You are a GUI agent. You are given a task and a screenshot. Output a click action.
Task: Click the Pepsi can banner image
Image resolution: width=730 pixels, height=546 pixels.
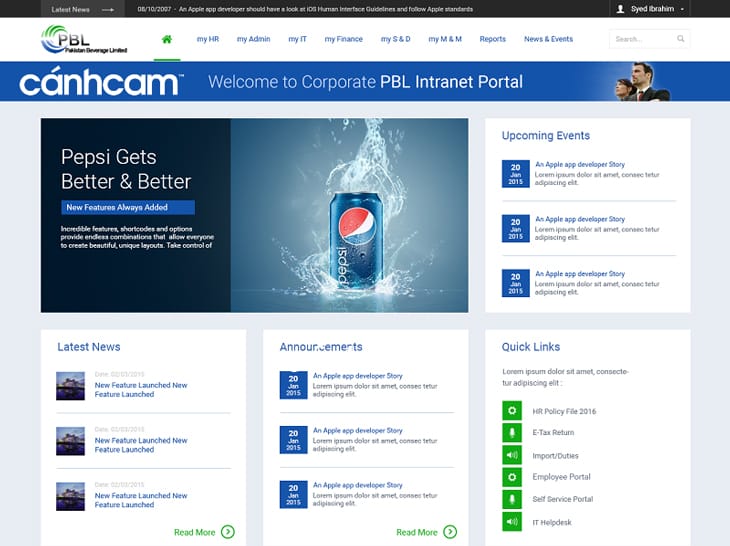coord(349,215)
